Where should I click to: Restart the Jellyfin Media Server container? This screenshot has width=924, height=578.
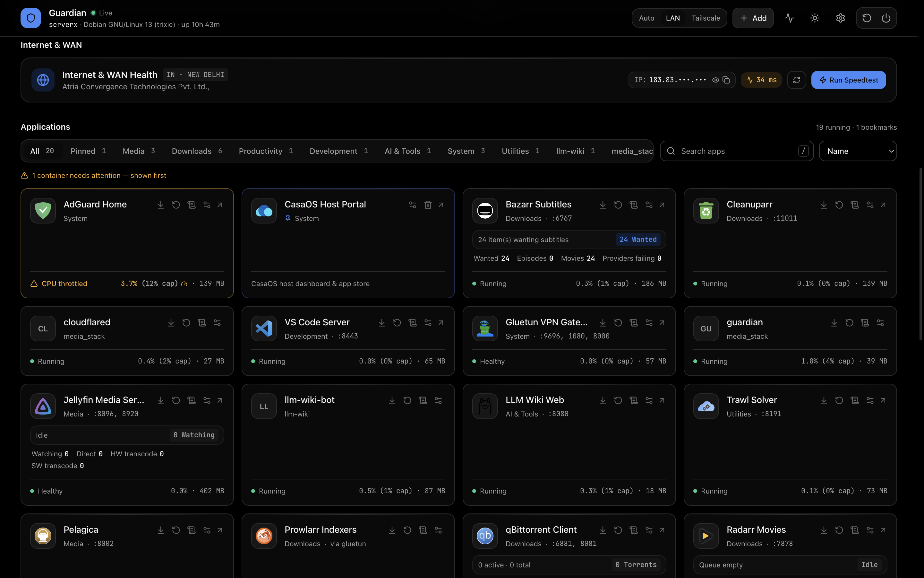point(176,400)
